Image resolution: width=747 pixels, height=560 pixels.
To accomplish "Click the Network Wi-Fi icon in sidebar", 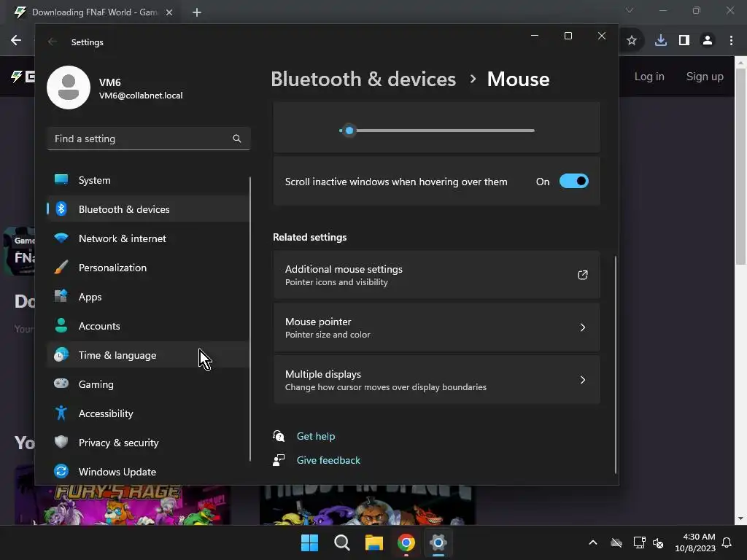I will click(x=61, y=238).
